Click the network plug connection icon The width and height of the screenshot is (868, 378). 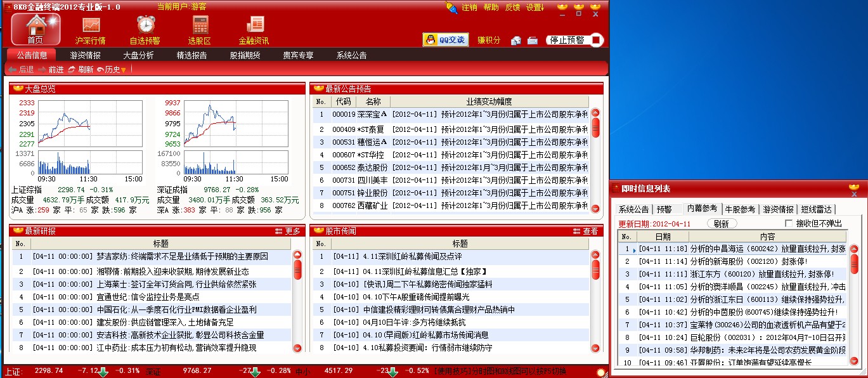[451, 8]
